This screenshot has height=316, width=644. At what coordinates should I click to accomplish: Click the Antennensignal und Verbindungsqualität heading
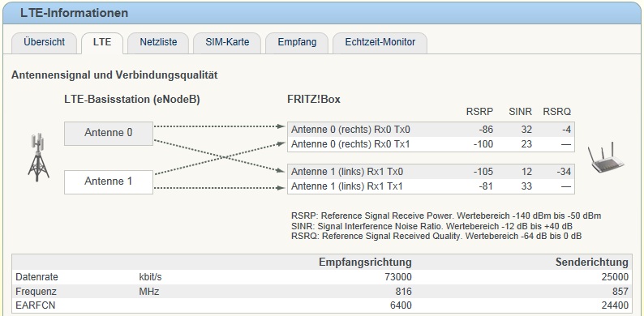pyautogui.click(x=114, y=75)
